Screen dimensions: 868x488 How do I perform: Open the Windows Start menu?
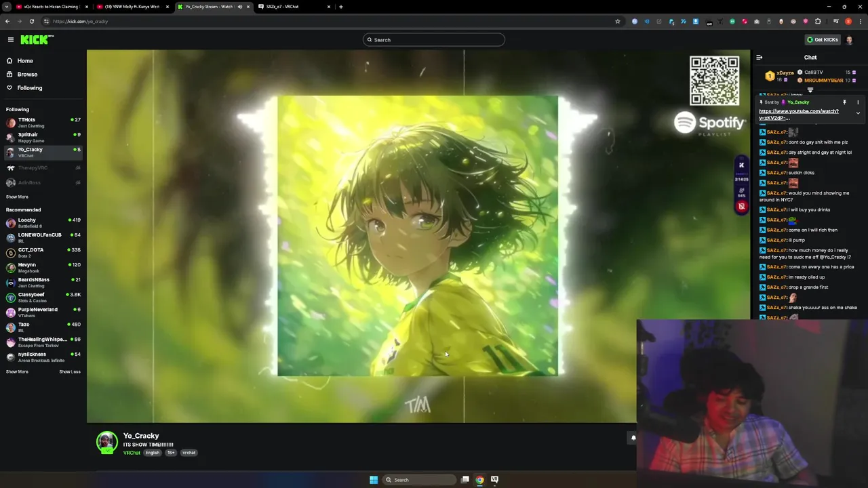[x=374, y=480]
